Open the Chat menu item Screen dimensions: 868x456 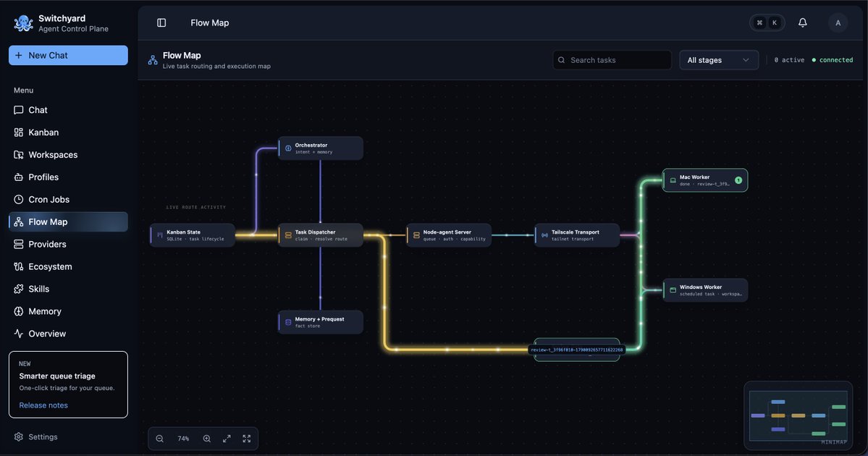68,110
